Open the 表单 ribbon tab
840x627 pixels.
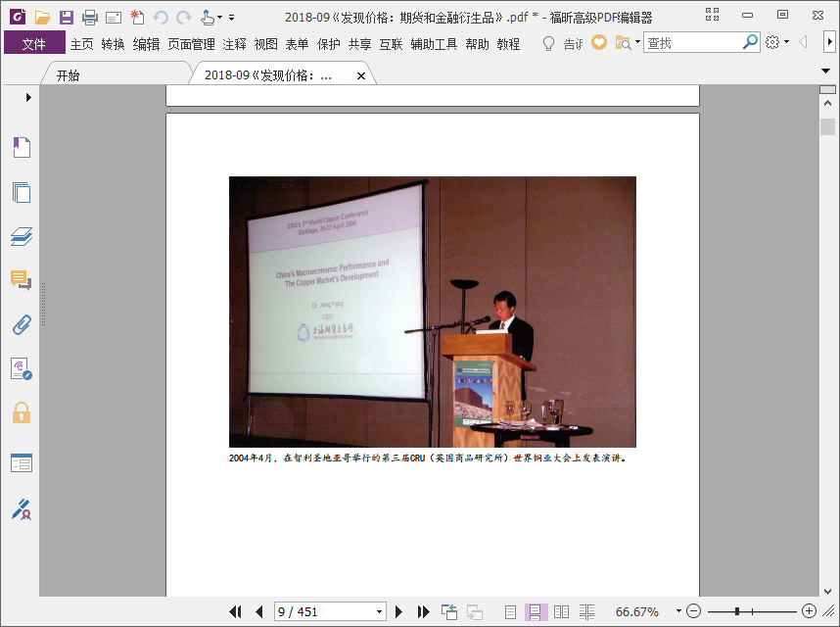pyautogui.click(x=297, y=44)
